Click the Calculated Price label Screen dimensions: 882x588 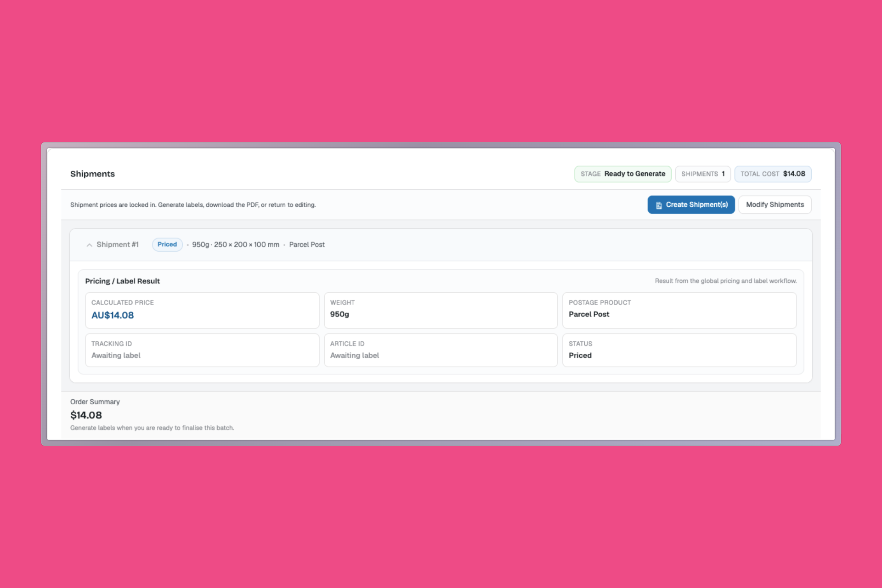coord(123,303)
